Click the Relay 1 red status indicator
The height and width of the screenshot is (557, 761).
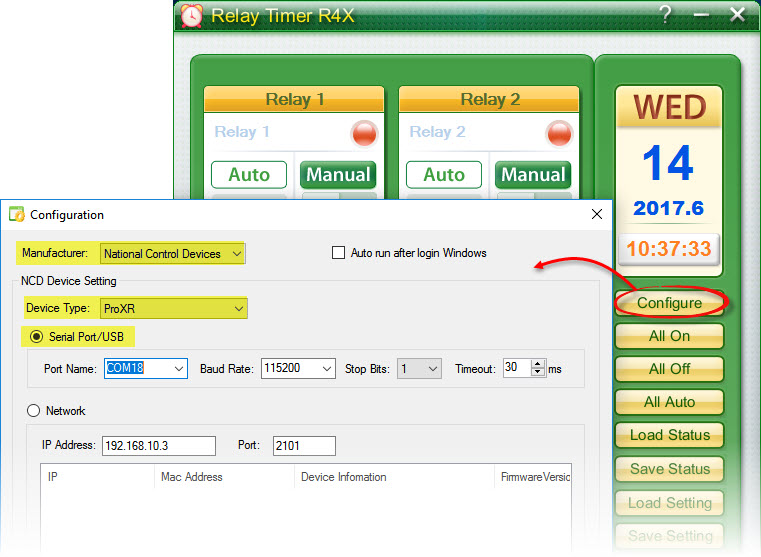point(364,133)
